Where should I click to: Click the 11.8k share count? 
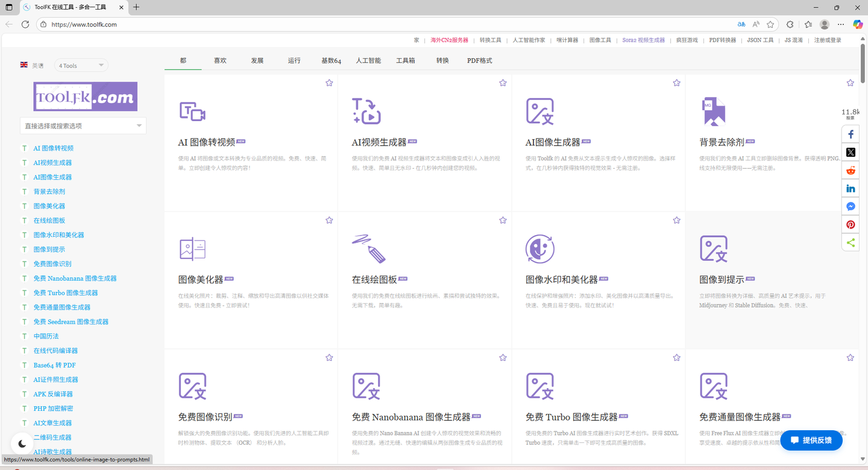(x=851, y=114)
